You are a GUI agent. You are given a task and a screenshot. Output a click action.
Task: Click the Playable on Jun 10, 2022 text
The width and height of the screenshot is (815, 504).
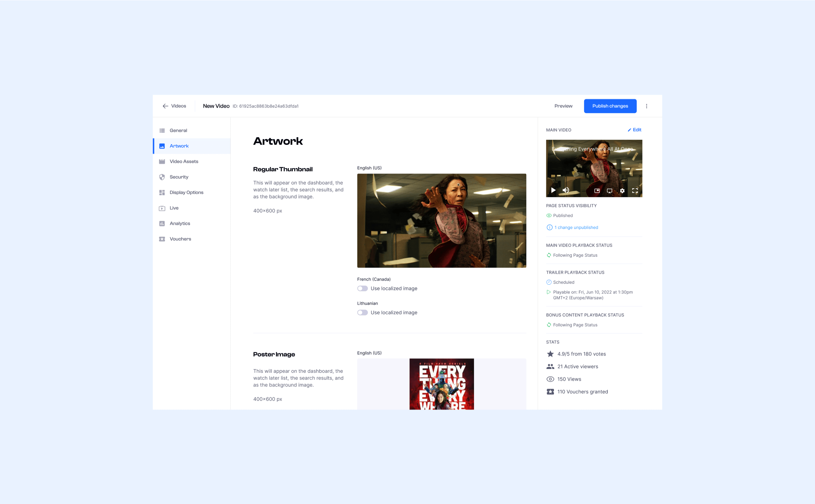593,295
